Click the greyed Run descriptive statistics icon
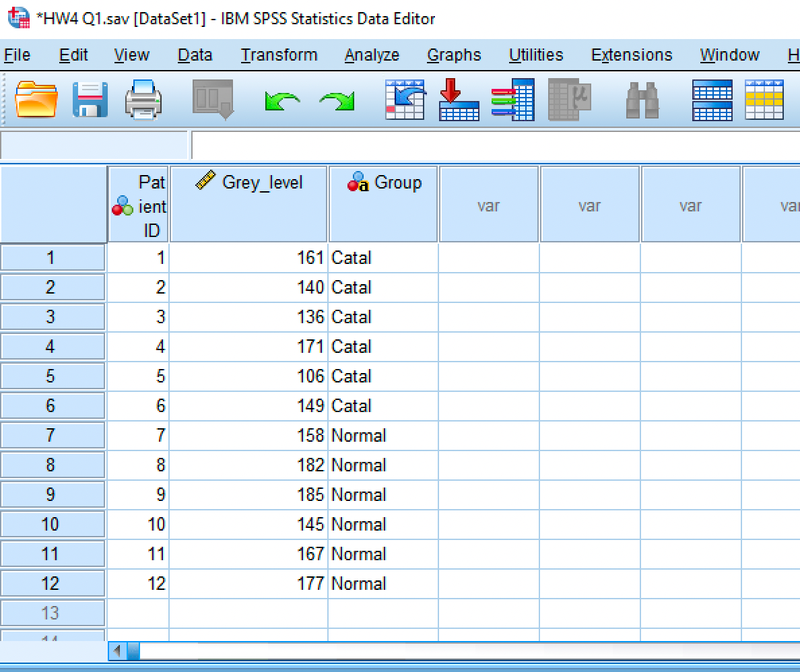This screenshot has height=672, width=800. (570, 100)
